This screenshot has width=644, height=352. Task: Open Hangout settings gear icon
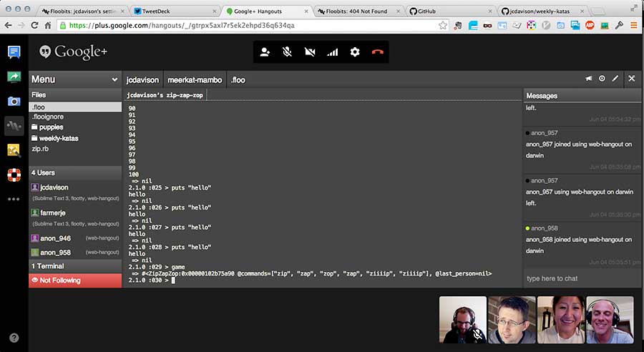coord(355,52)
